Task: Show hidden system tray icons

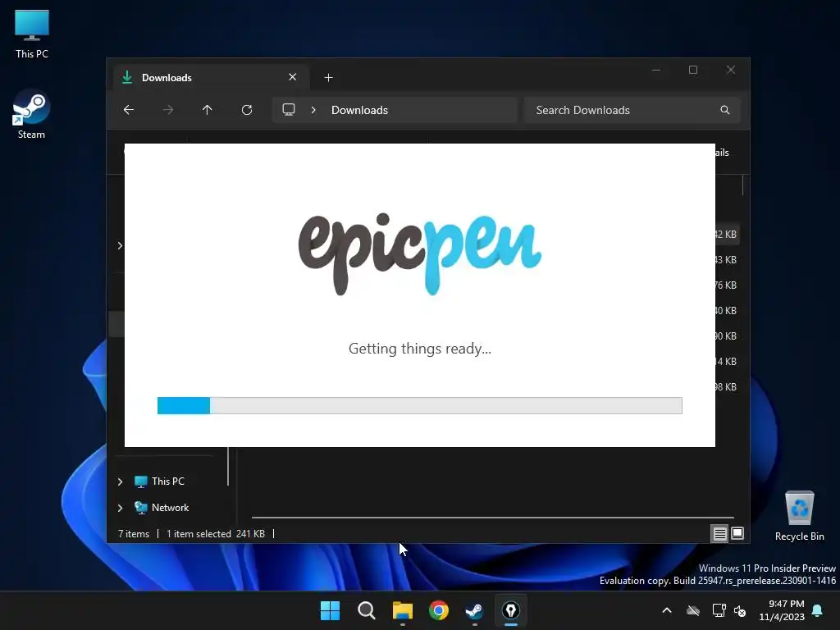Action: (667, 610)
